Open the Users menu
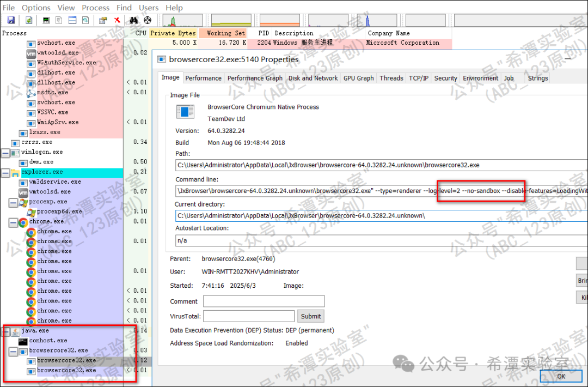Image resolution: width=588 pixels, height=387 pixels. tap(149, 8)
